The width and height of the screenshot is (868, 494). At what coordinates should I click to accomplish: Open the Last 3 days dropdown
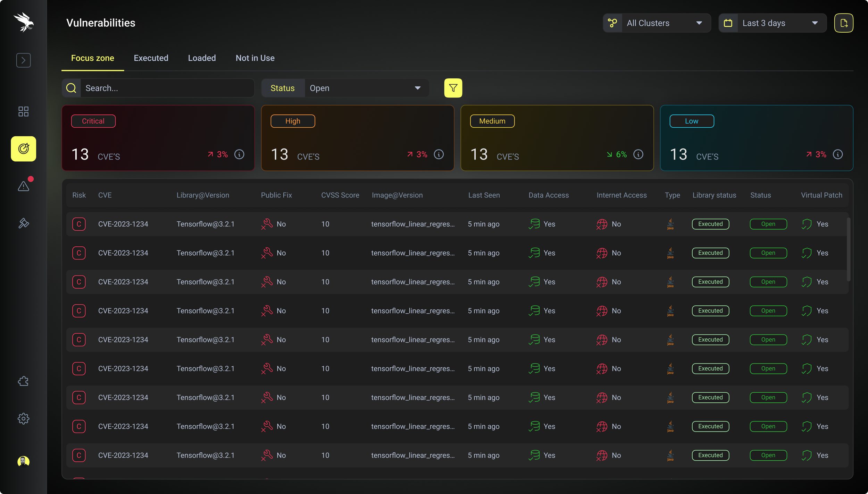coord(773,23)
